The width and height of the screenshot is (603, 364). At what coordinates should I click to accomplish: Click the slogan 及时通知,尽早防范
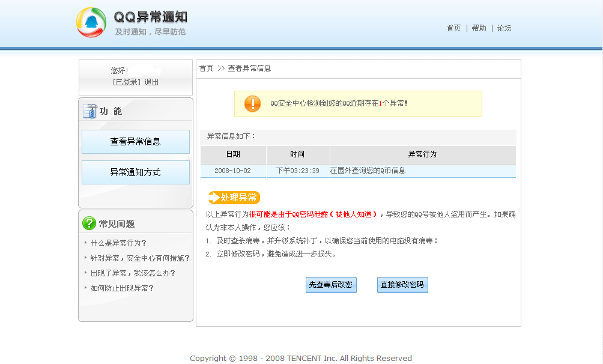(150, 32)
